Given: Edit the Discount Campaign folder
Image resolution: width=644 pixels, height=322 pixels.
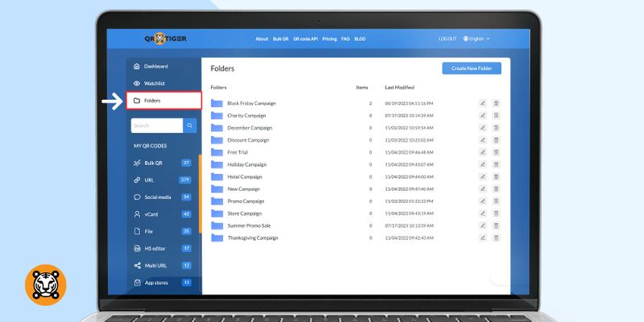Looking at the screenshot, I should tap(482, 140).
